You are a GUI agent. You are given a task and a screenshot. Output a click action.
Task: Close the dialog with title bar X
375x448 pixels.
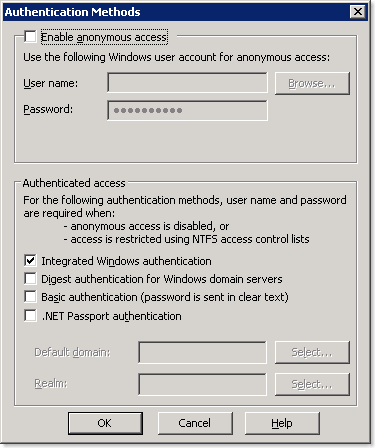[x=358, y=12]
